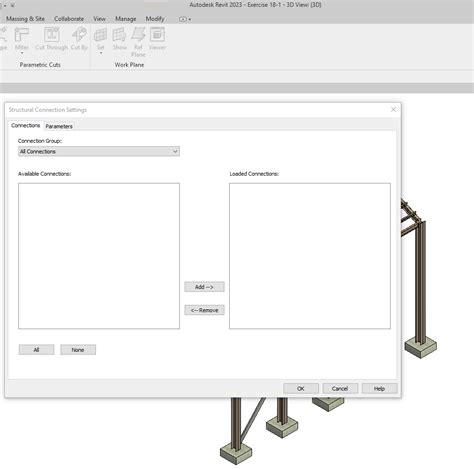This screenshot has height=469, width=474.
Task: Open the Connection Group combo box
Action: pyautogui.click(x=99, y=151)
